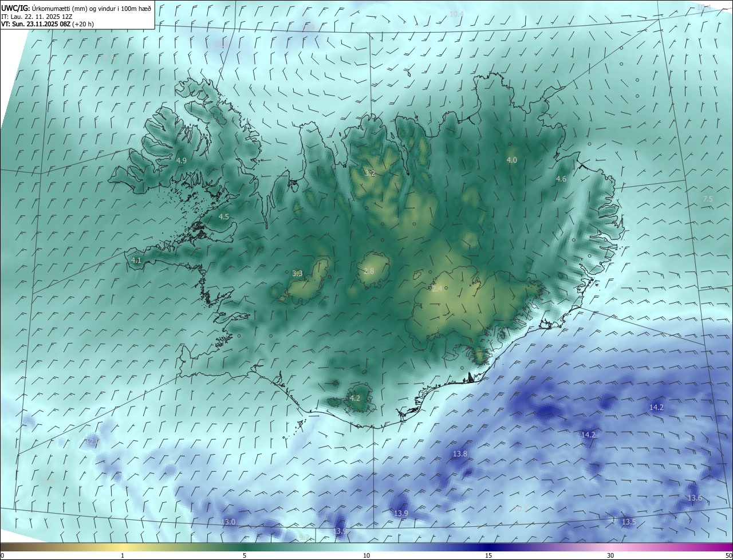Click the title text 'Úrkomumætti (mm) og vindur í 100m hæð'
The image size is (733, 560).
click(x=92, y=8)
